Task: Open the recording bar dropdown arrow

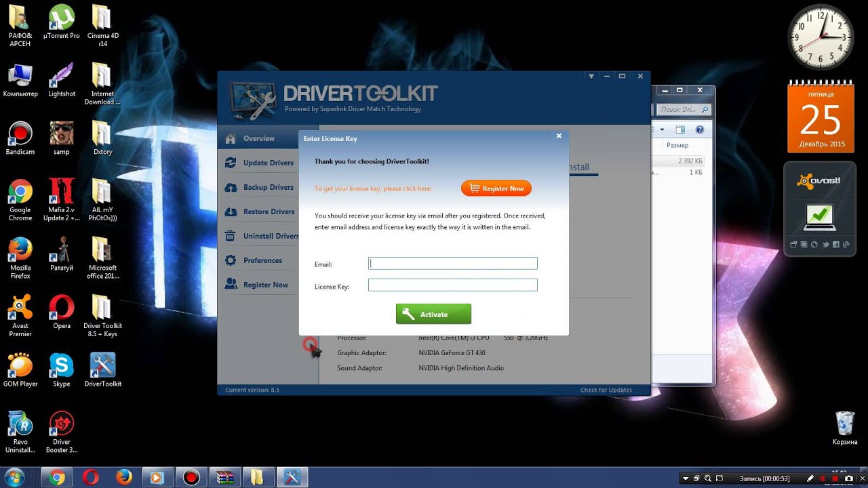Action: pos(685,479)
